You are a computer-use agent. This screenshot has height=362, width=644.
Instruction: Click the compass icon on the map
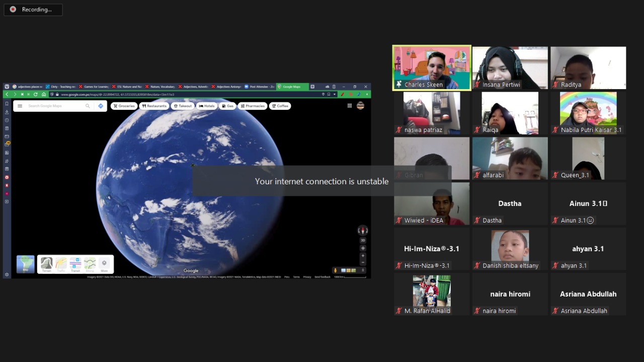tap(363, 231)
